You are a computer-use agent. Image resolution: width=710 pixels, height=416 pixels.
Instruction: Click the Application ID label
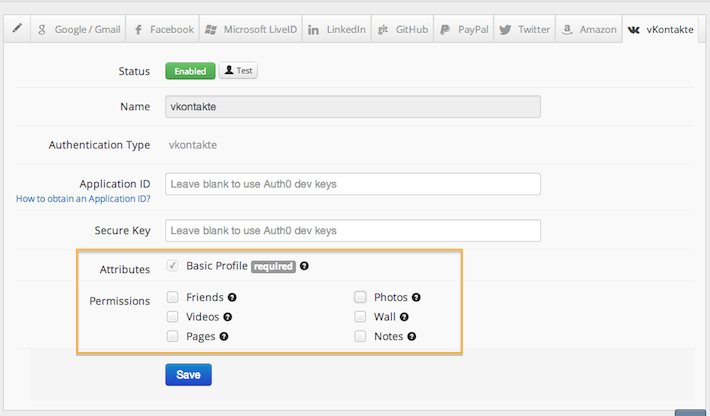(115, 184)
